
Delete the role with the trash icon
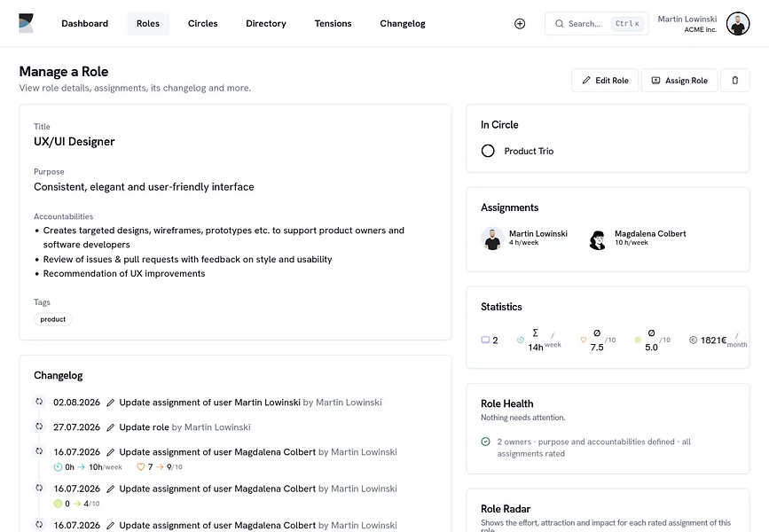(734, 81)
